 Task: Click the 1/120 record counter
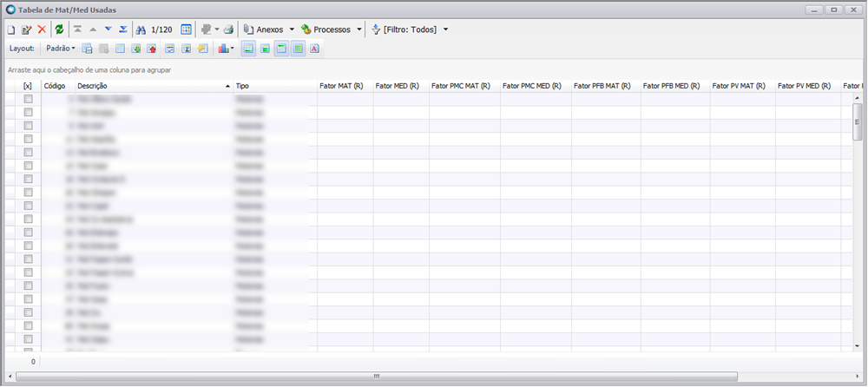click(x=161, y=30)
